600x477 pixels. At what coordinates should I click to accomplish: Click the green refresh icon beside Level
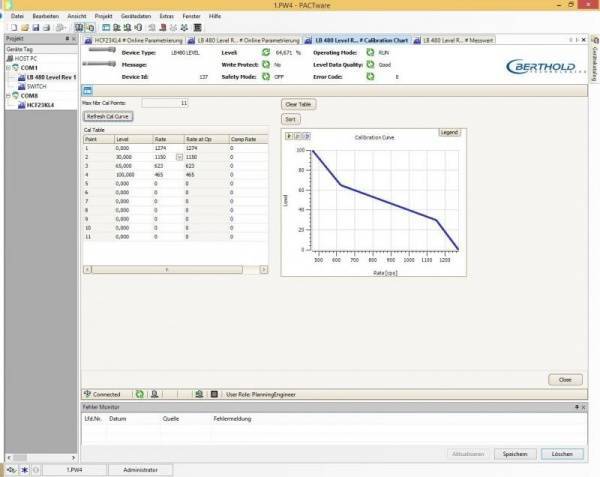266,50
